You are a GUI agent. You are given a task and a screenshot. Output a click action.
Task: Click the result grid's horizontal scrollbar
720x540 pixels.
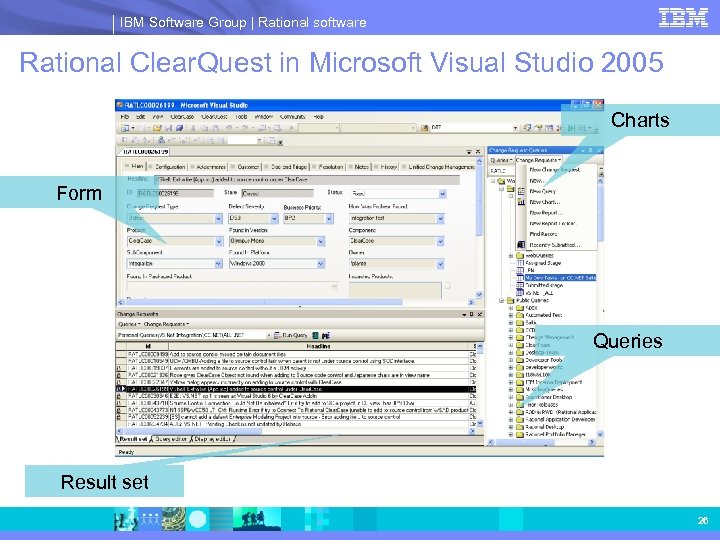(x=296, y=432)
